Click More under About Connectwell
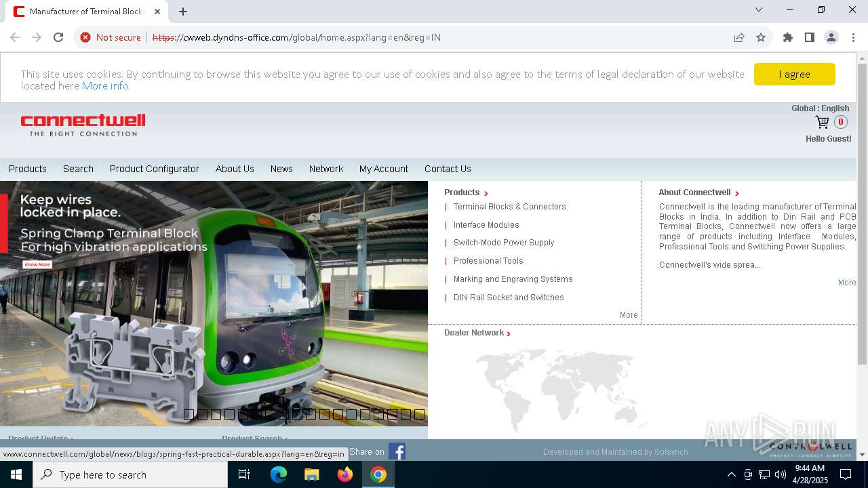The image size is (868, 488). 847,283
